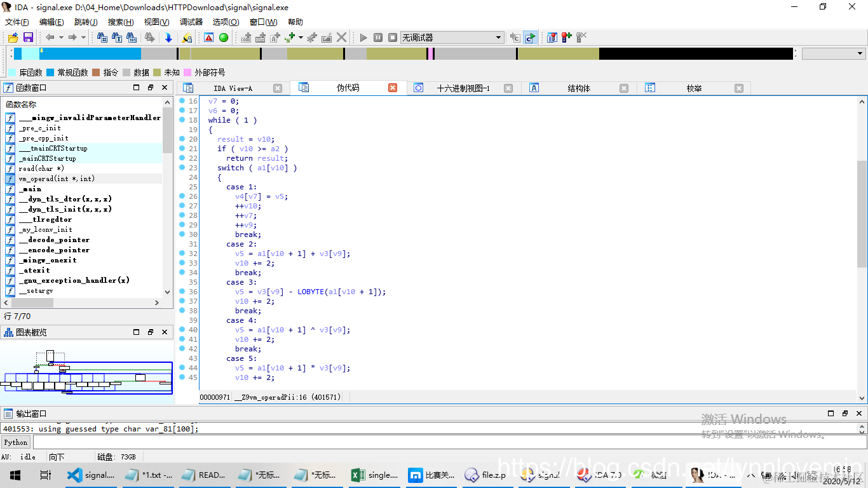Open the 编辑(E) menu
The width and height of the screenshot is (868, 488).
[51, 22]
